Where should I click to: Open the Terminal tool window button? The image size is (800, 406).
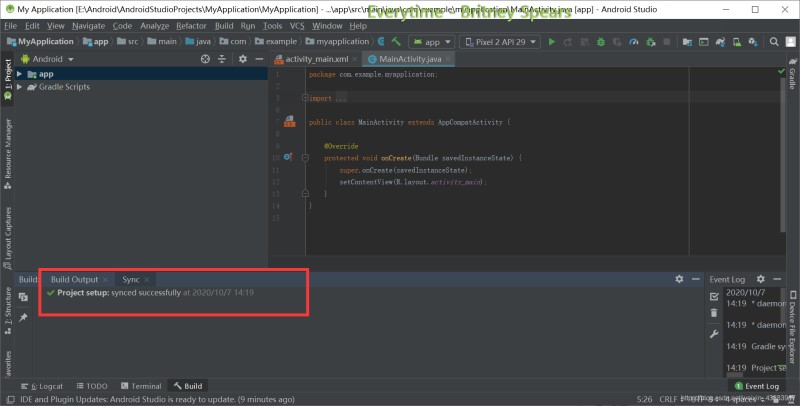pos(140,386)
